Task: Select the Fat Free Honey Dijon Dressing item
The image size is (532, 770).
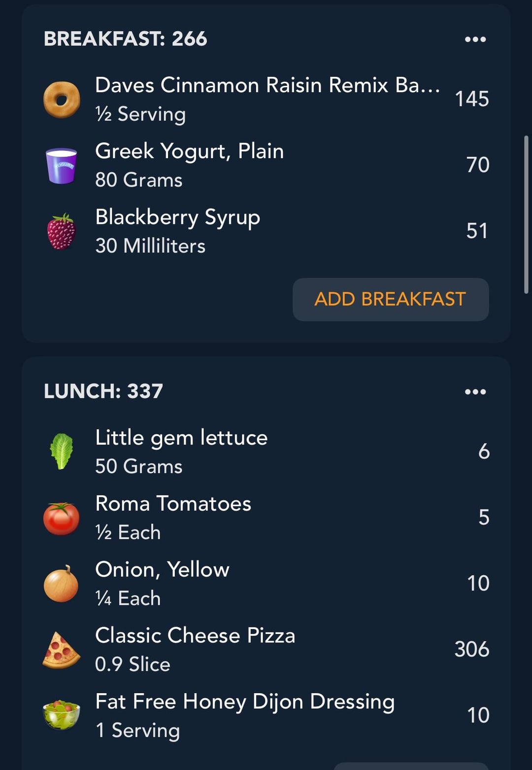Action: coord(266,715)
